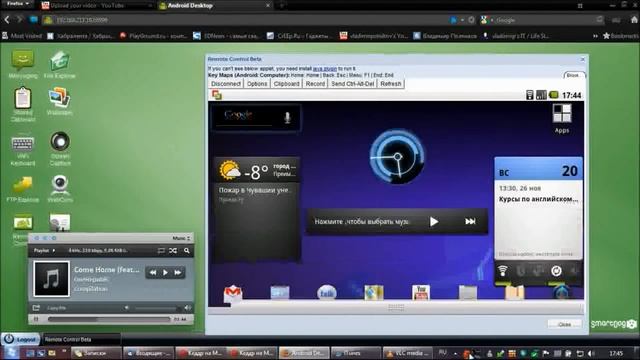The width and height of the screenshot is (640, 360).
Task: Open the File Explorer desktop icon
Action: [60, 63]
